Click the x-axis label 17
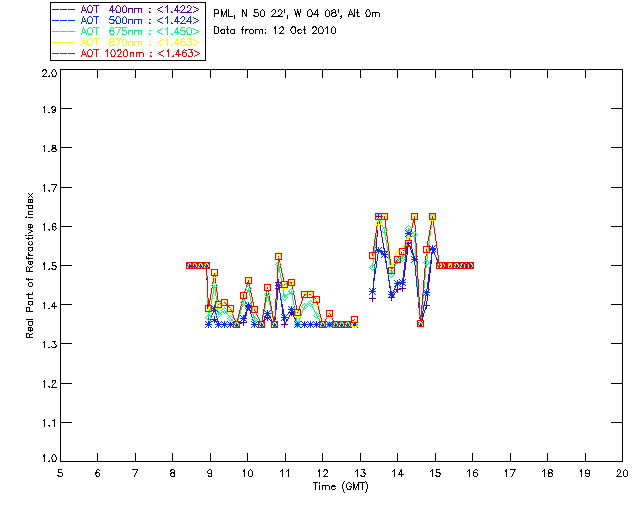The height and width of the screenshot is (512, 640). 510,473
